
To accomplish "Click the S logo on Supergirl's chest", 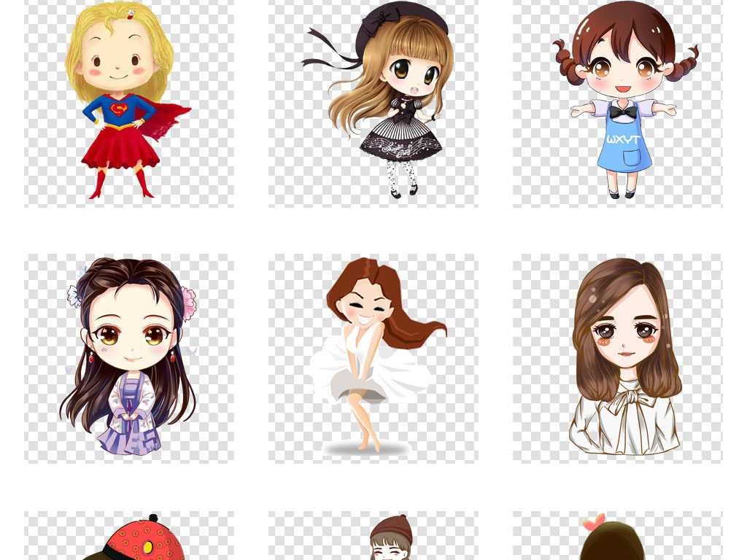I will coord(120,110).
